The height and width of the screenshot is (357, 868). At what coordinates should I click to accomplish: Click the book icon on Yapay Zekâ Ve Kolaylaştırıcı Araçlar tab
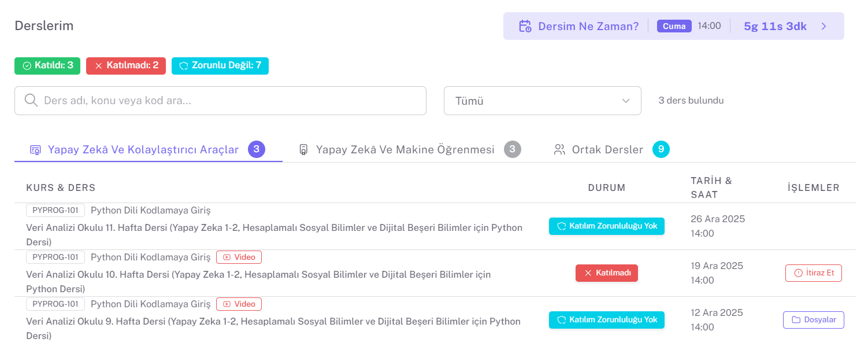click(x=35, y=149)
